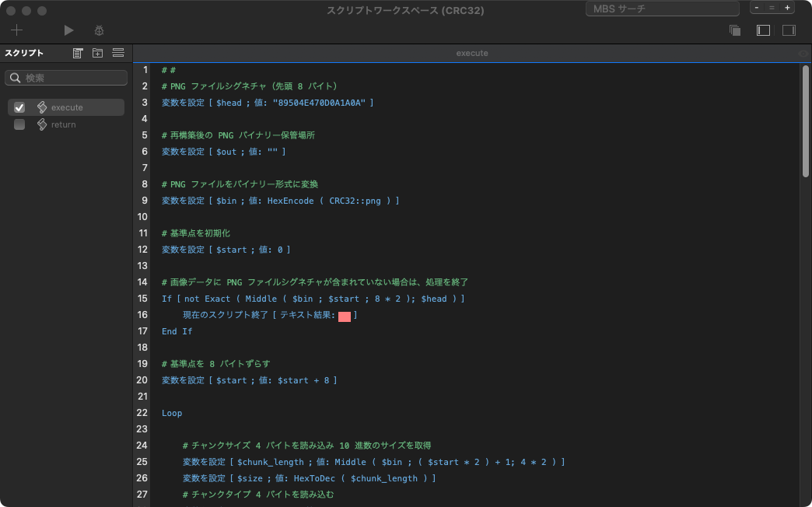Click the 検索 script search field
The width and height of the screenshot is (812, 507).
click(66, 78)
